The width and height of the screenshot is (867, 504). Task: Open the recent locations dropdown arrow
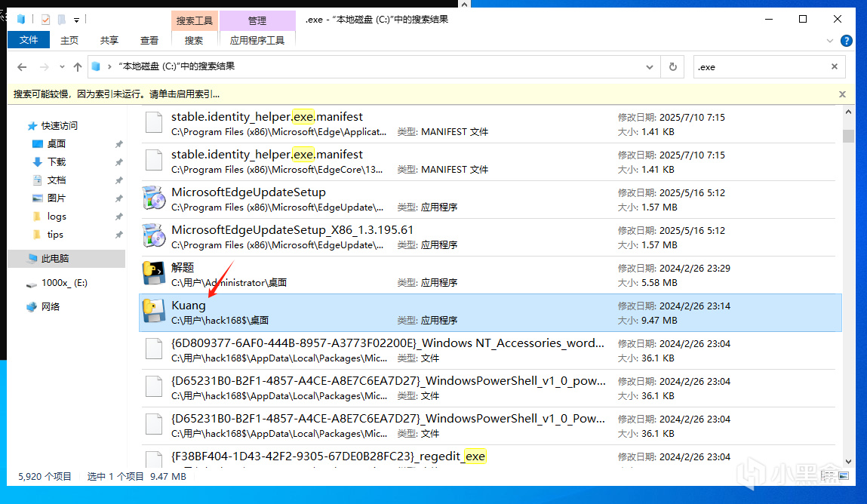pyautogui.click(x=62, y=67)
